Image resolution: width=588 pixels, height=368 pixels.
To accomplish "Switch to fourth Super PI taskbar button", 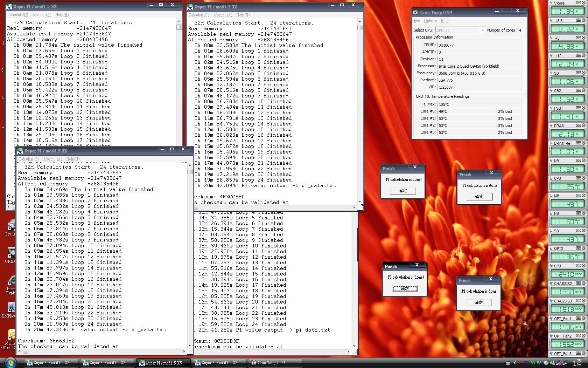I will coord(219,363).
